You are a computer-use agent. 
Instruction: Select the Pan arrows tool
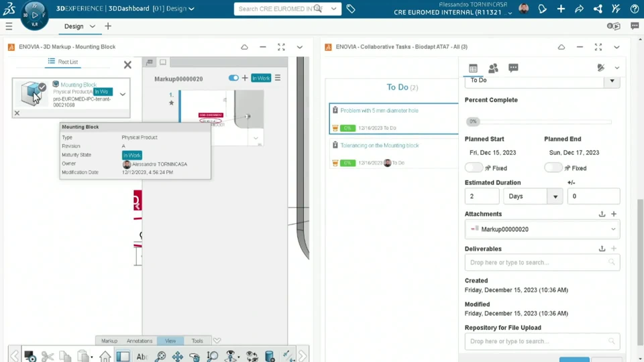click(x=177, y=356)
